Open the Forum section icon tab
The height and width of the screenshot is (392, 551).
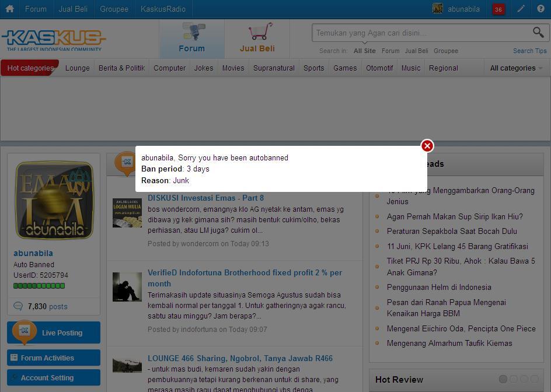coord(192,38)
